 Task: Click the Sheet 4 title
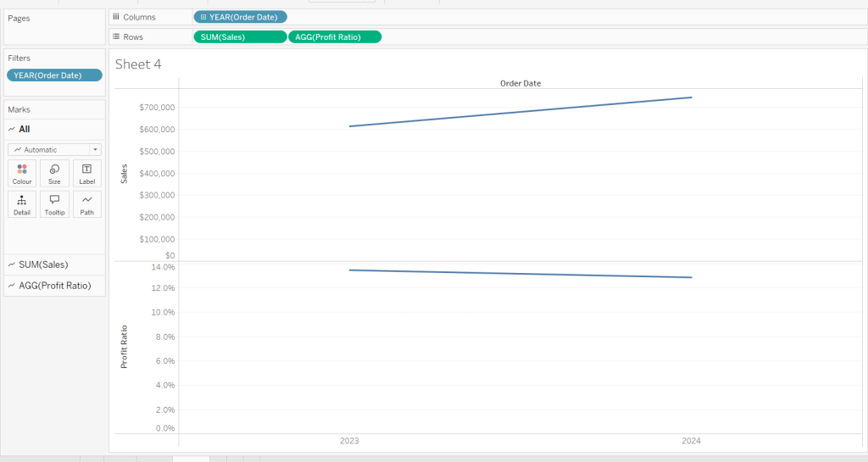pyautogui.click(x=138, y=64)
